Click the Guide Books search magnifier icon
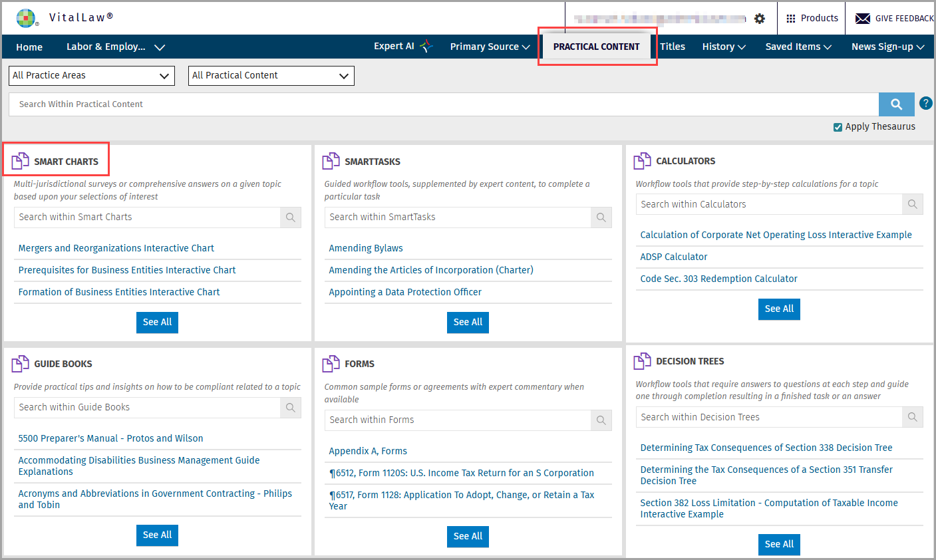936x560 pixels. click(291, 408)
